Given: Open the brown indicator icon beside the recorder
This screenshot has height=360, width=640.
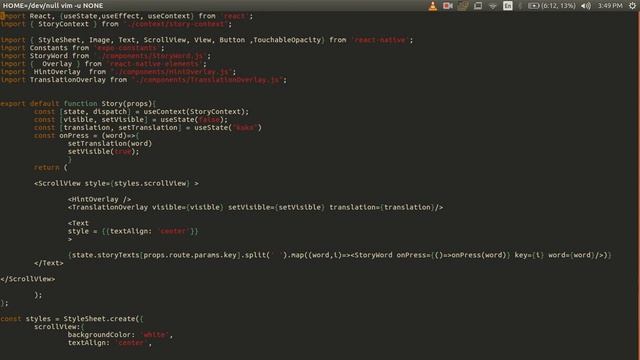Looking at the screenshot, I should [x=463, y=6].
